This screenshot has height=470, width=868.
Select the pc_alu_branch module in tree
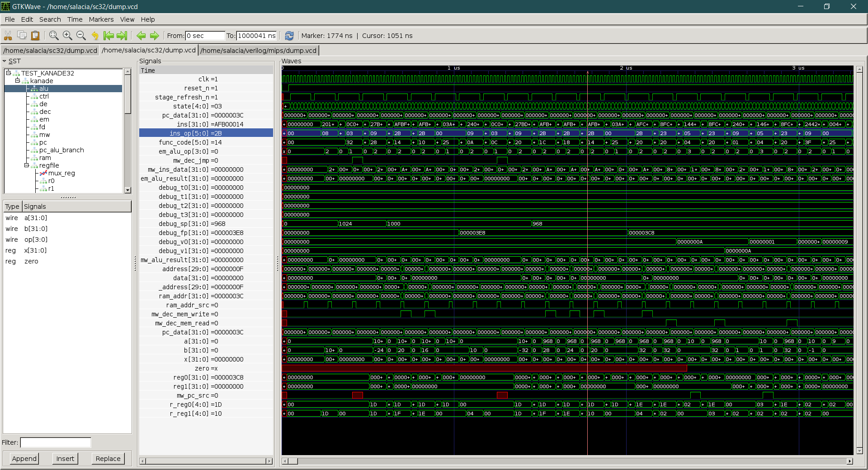point(61,150)
